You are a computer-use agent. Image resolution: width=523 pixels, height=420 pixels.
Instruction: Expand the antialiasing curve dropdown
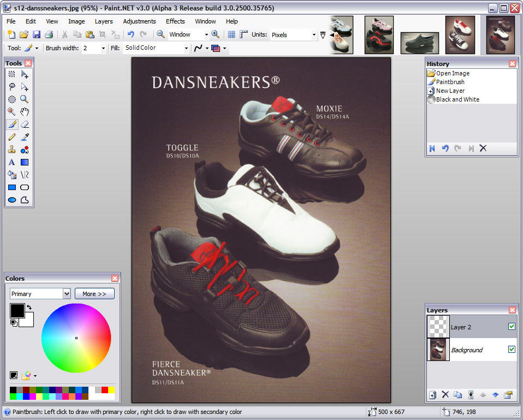(x=207, y=49)
